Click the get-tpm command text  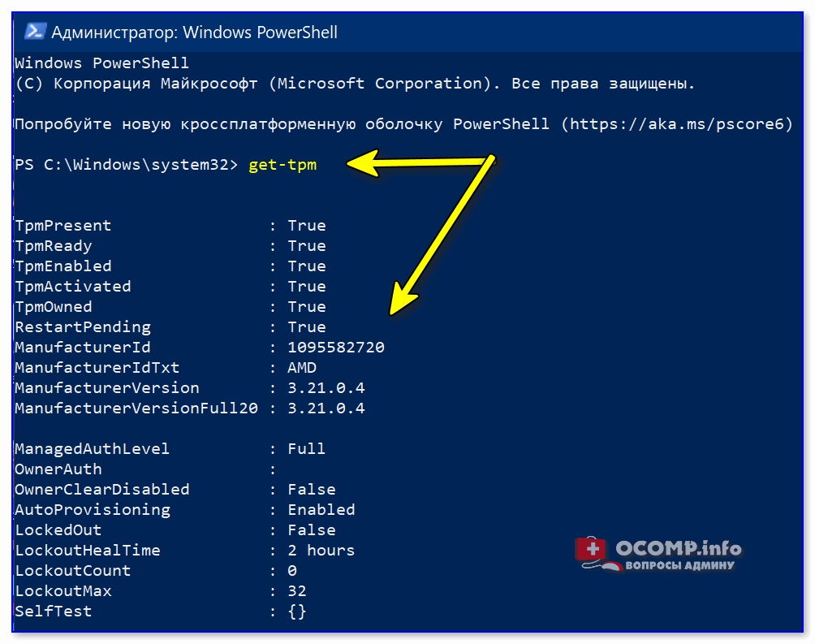click(x=282, y=165)
